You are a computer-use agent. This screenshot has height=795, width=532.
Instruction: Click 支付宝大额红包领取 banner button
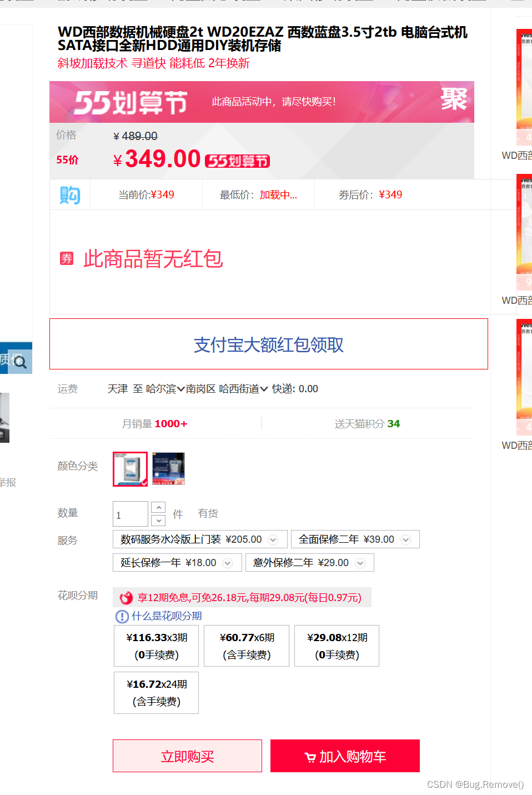pos(269,344)
